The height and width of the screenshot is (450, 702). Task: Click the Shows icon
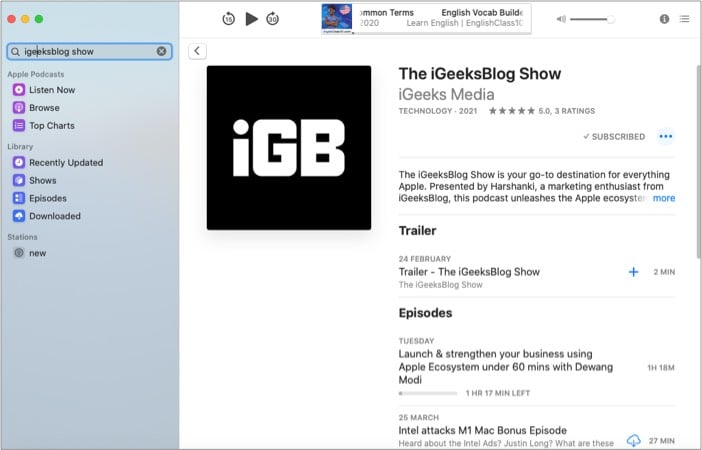coord(19,180)
